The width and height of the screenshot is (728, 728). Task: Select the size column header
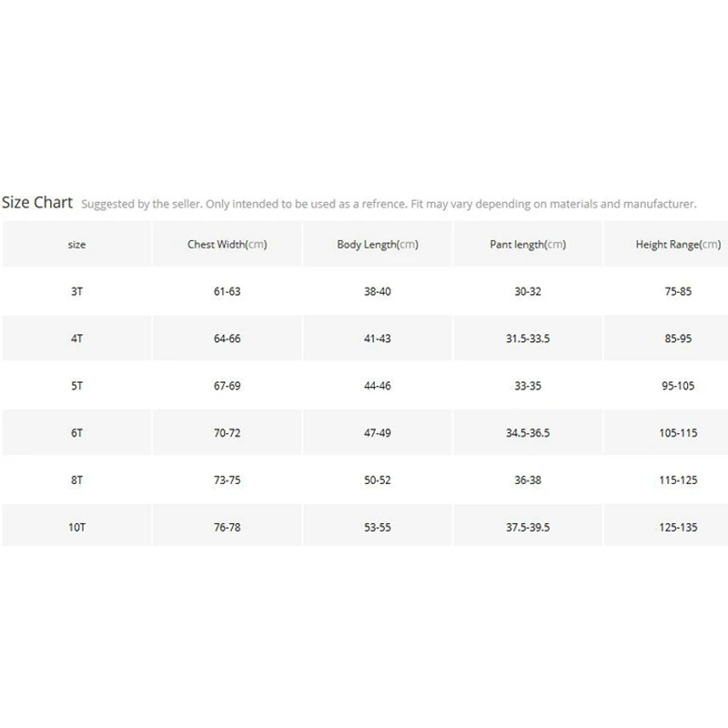click(x=76, y=245)
